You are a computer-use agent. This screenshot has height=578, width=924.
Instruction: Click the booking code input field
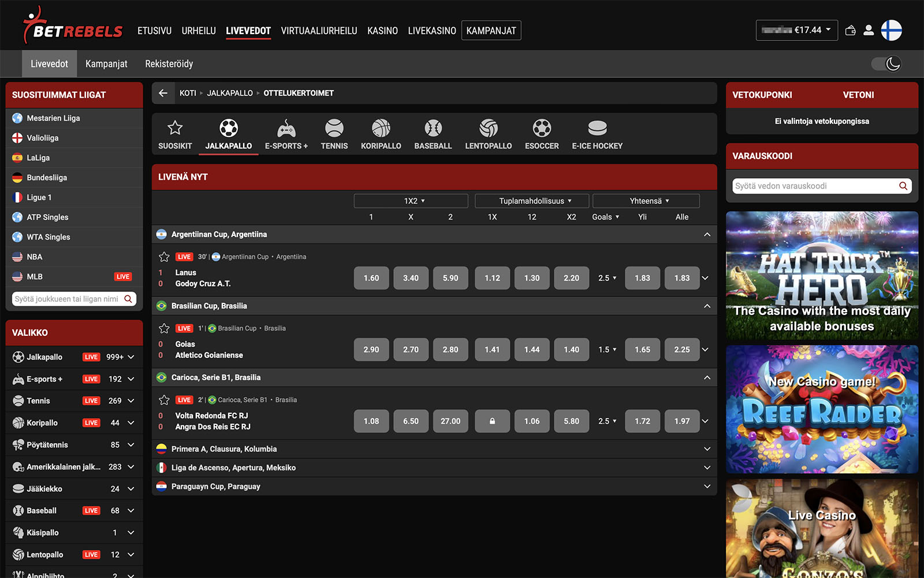point(814,186)
